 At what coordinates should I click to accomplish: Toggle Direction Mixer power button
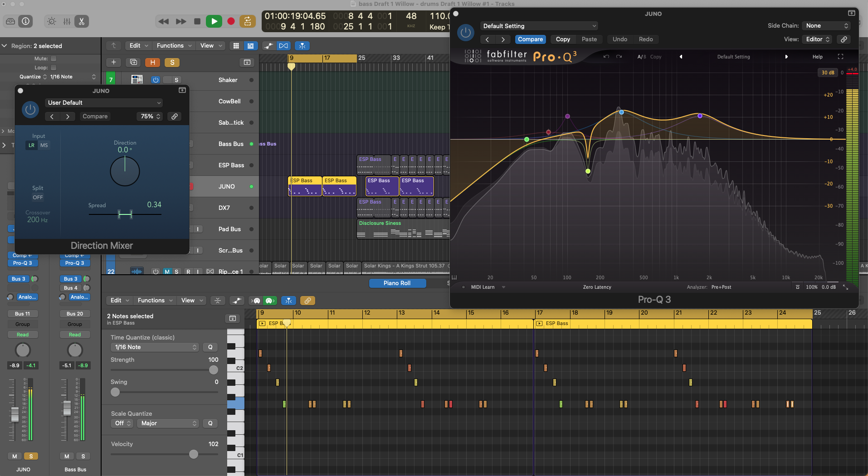[30, 110]
